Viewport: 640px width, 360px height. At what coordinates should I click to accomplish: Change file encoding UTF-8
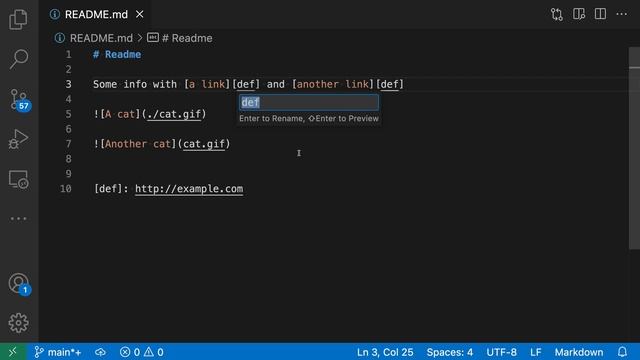(501, 352)
